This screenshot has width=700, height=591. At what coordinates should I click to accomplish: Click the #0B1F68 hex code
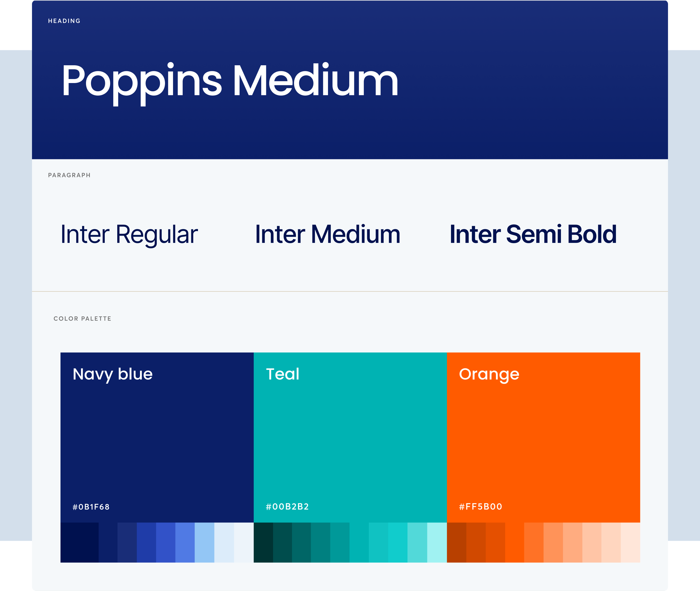click(91, 507)
